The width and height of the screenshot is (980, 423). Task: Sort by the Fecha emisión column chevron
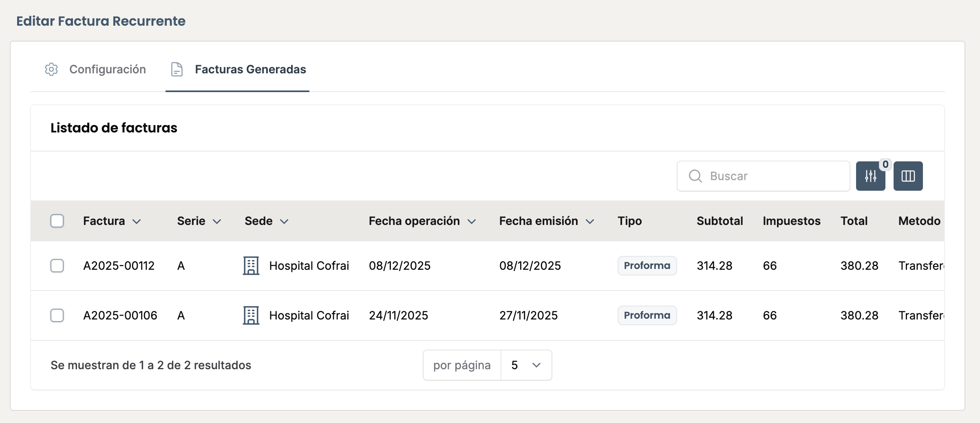(x=590, y=221)
